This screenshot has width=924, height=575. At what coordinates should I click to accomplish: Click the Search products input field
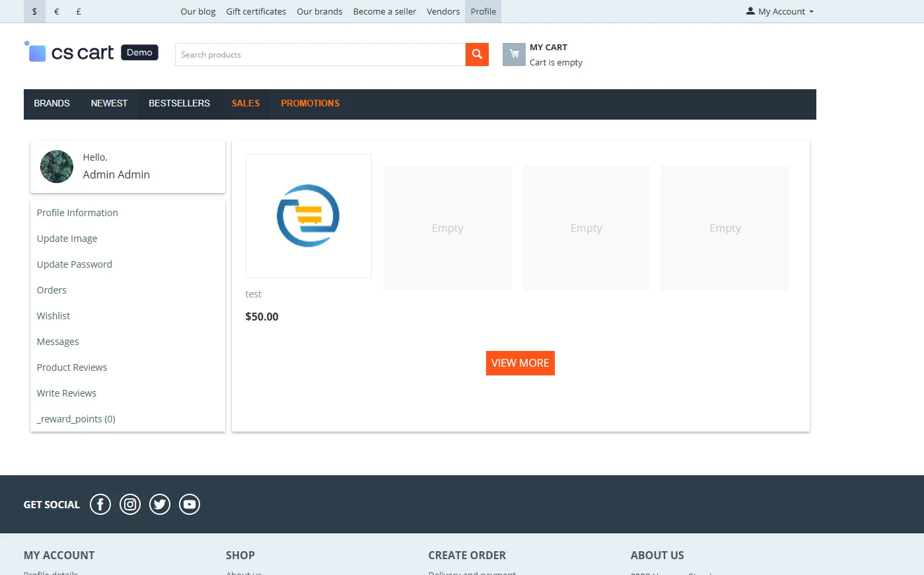click(320, 55)
